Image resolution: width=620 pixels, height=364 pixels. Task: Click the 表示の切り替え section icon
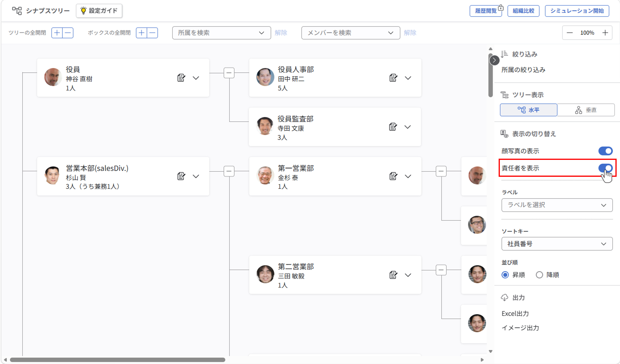coord(504,134)
